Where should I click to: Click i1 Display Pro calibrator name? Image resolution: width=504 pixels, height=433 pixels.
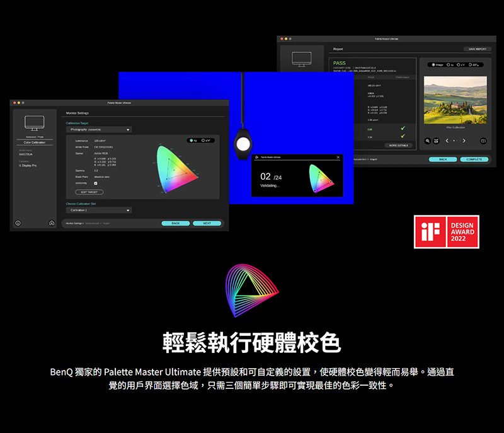[28, 165]
